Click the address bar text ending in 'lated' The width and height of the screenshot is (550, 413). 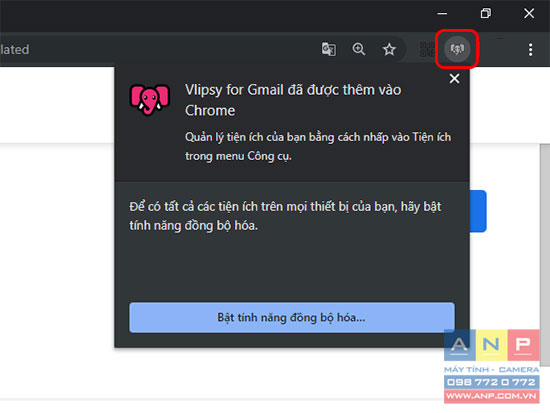(15, 49)
